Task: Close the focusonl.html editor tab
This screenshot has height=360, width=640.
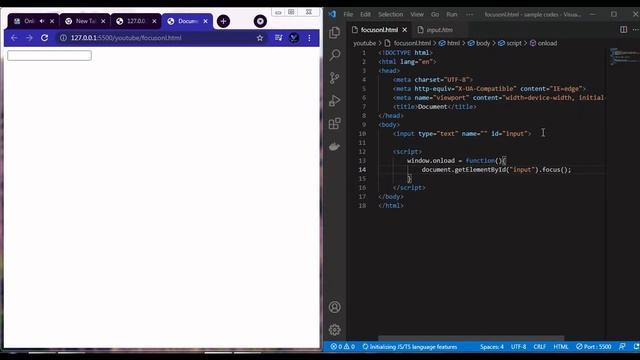Action: 404,30
